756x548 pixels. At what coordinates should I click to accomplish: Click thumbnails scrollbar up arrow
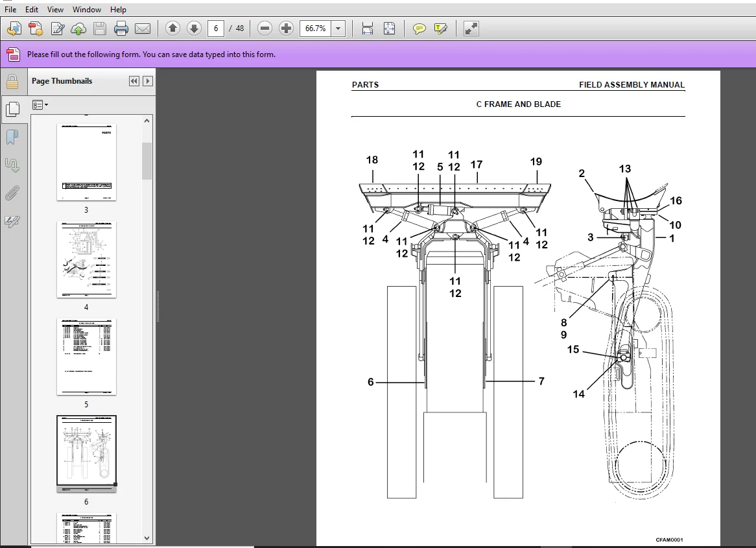[x=147, y=121]
